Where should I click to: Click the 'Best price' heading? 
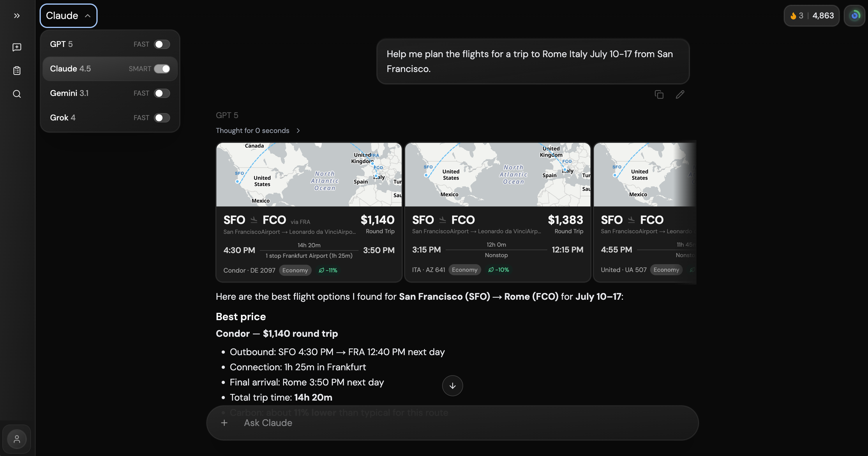pyautogui.click(x=241, y=316)
